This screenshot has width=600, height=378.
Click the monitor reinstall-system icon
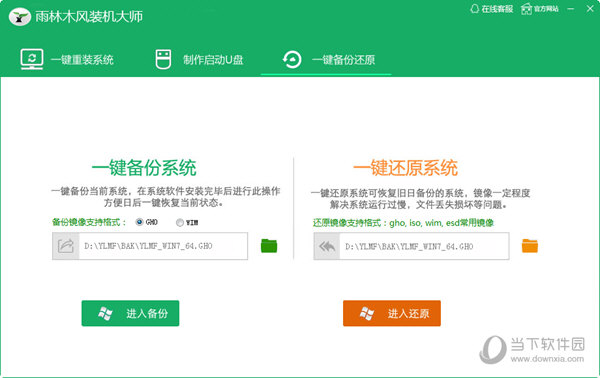pyautogui.click(x=31, y=59)
